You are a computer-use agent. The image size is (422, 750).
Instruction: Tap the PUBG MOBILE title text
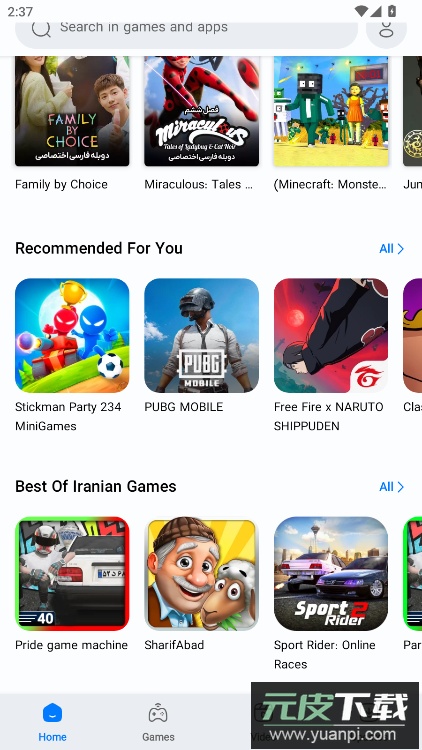184,407
